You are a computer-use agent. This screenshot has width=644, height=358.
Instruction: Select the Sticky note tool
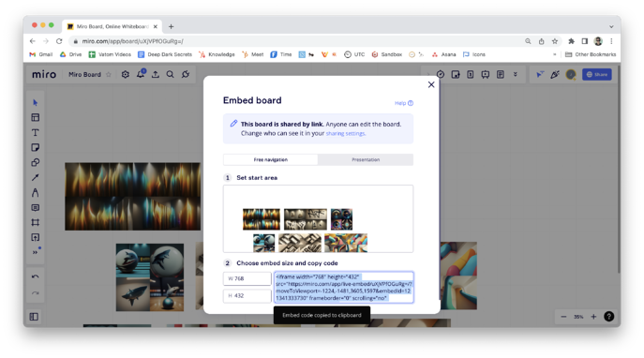point(36,147)
